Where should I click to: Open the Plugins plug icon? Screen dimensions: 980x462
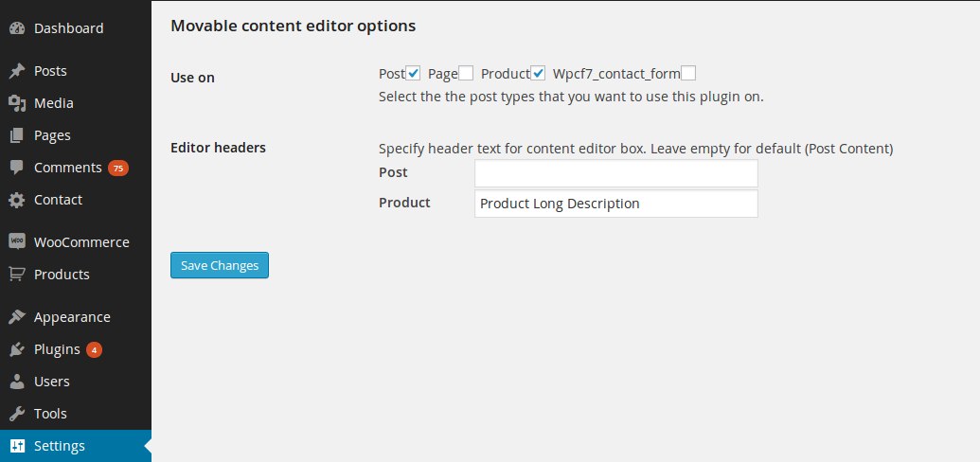17,349
